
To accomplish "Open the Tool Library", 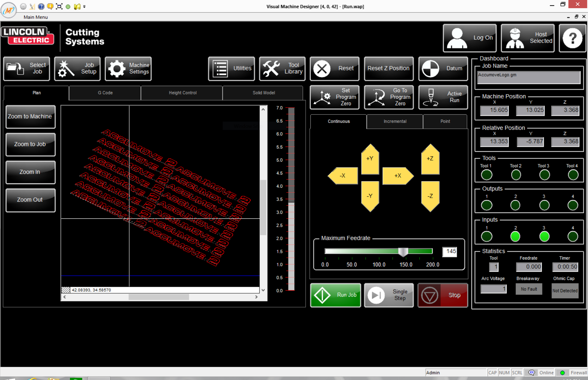I will click(282, 69).
